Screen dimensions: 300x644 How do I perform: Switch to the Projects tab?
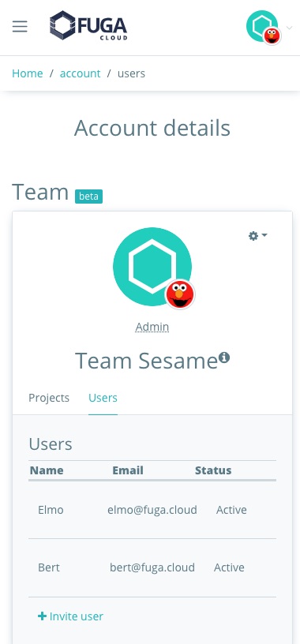(x=49, y=398)
